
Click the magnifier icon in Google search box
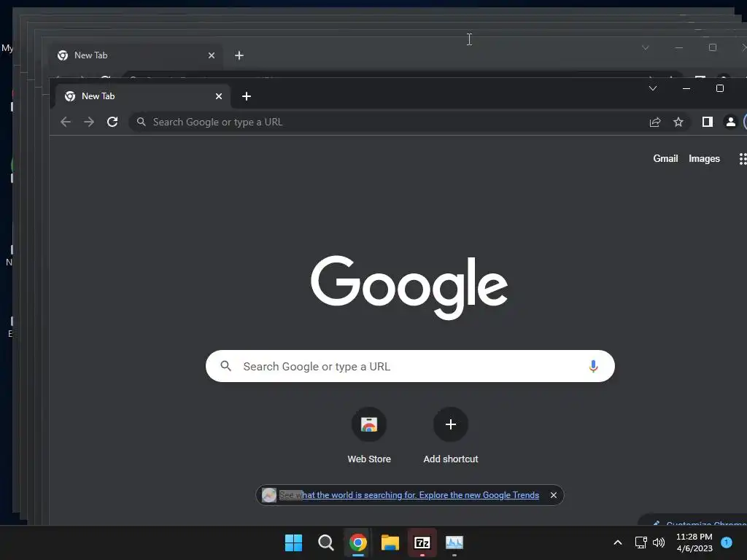[226, 366]
